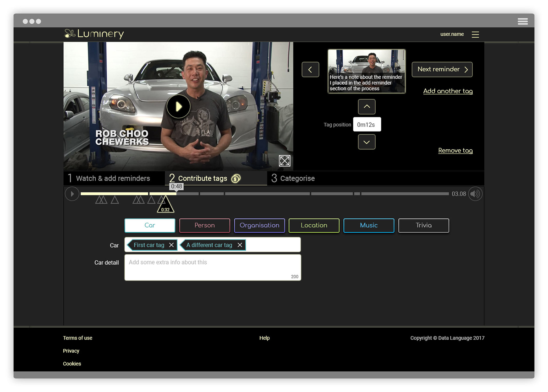Open the reminder thumbnail with note

point(366,71)
